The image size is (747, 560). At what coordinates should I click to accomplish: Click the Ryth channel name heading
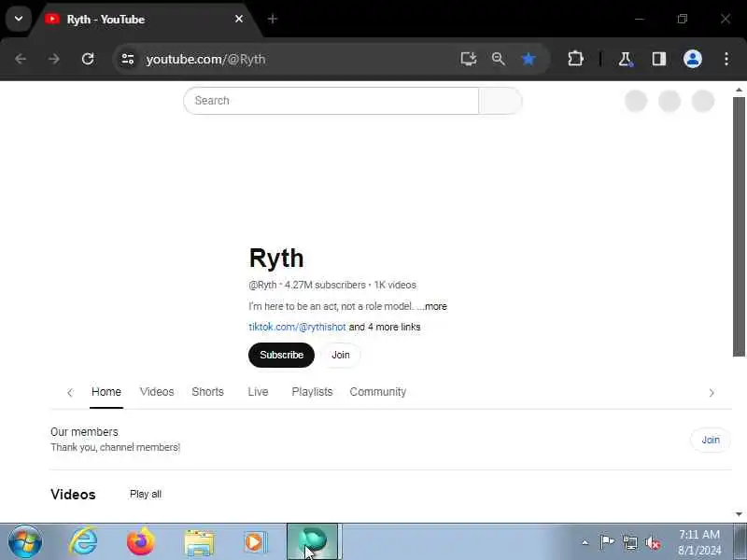[x=276, y=259]
